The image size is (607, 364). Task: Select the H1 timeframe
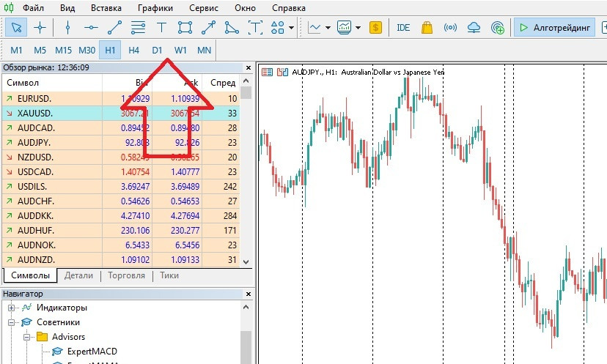(110, 51)
